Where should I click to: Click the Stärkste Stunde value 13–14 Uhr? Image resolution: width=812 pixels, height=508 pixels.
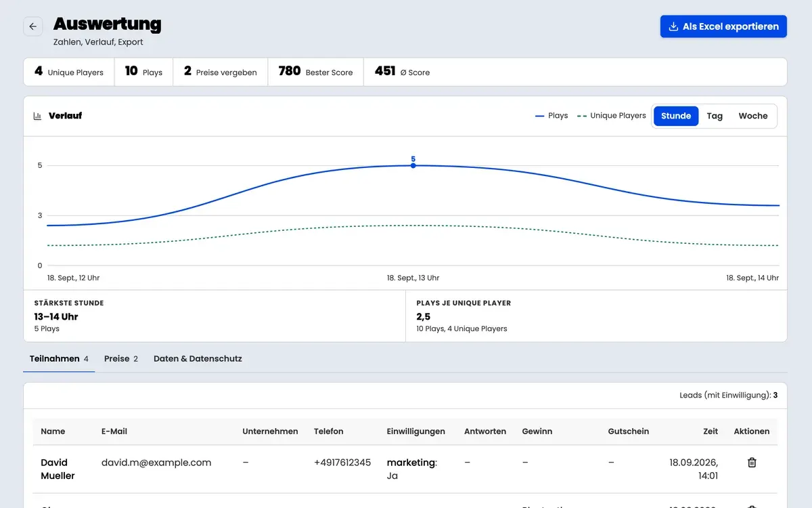56,316
